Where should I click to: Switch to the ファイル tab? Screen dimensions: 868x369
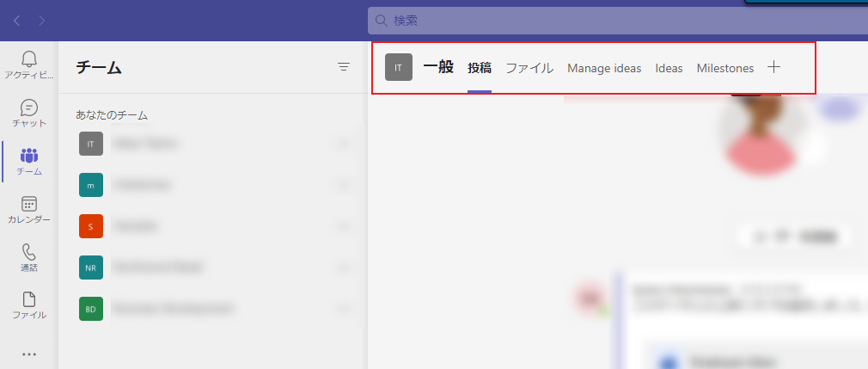click(529, 68)
